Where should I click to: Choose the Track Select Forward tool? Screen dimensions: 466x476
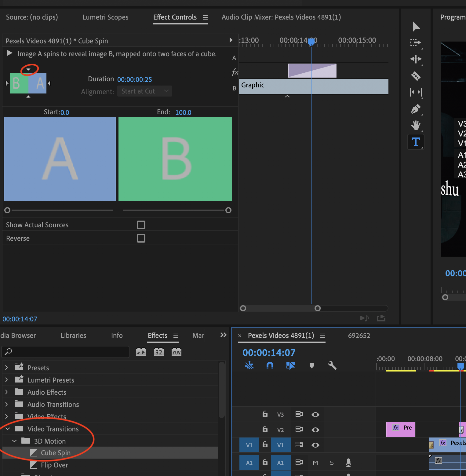click(416, 42)
